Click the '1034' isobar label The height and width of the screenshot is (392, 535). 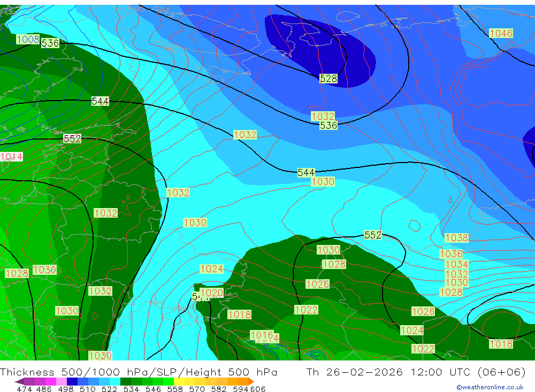[456, 264]
